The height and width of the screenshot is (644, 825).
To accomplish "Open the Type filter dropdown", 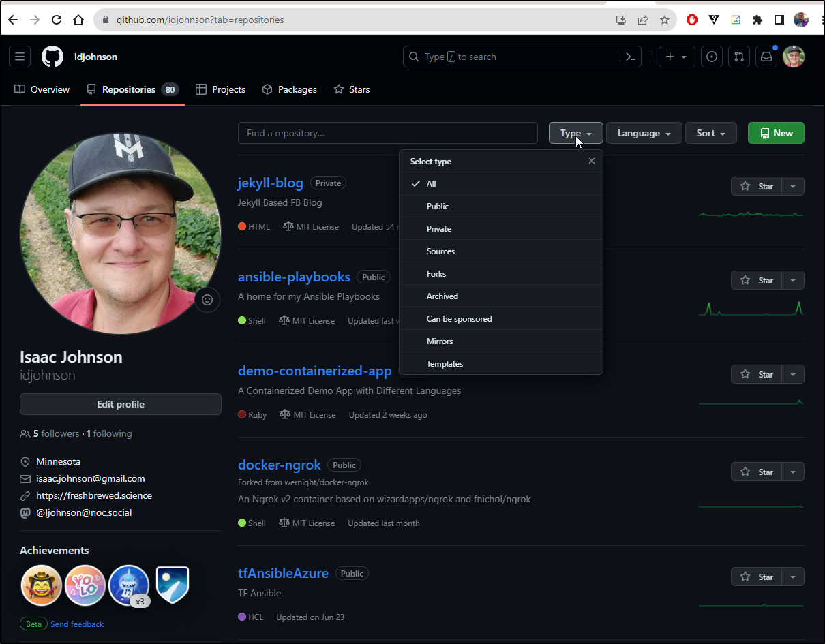I will click(x=575, y=133).
